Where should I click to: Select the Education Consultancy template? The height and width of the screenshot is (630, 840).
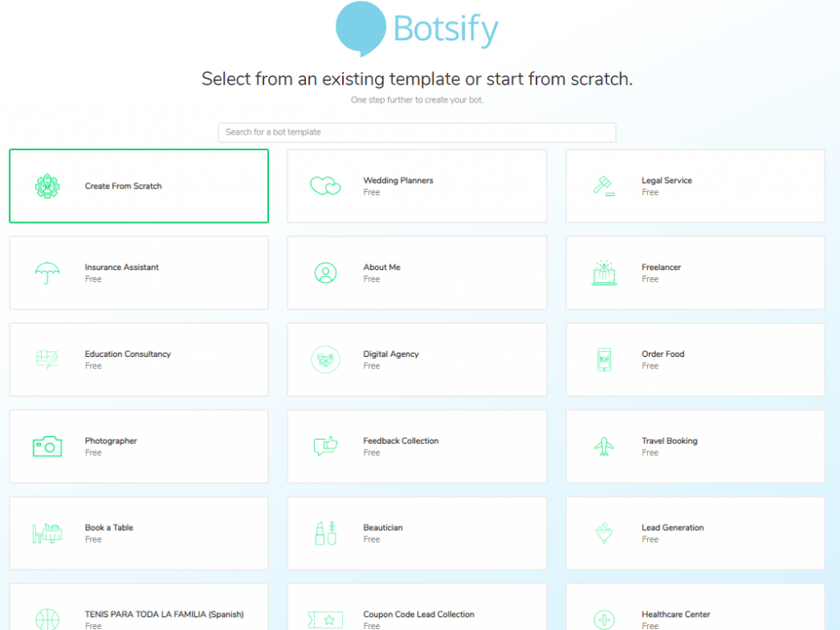(139, 359)
